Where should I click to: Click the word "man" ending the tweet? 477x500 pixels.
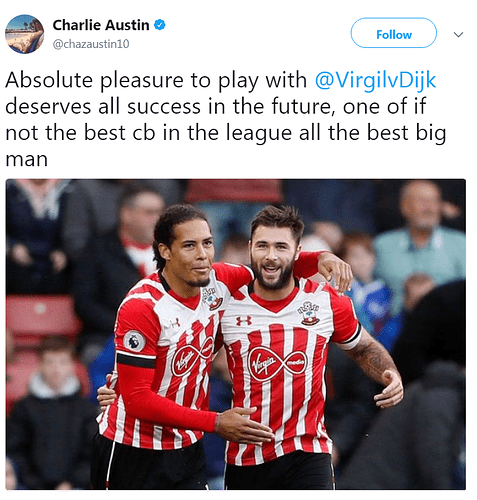(x=27, y=159)
